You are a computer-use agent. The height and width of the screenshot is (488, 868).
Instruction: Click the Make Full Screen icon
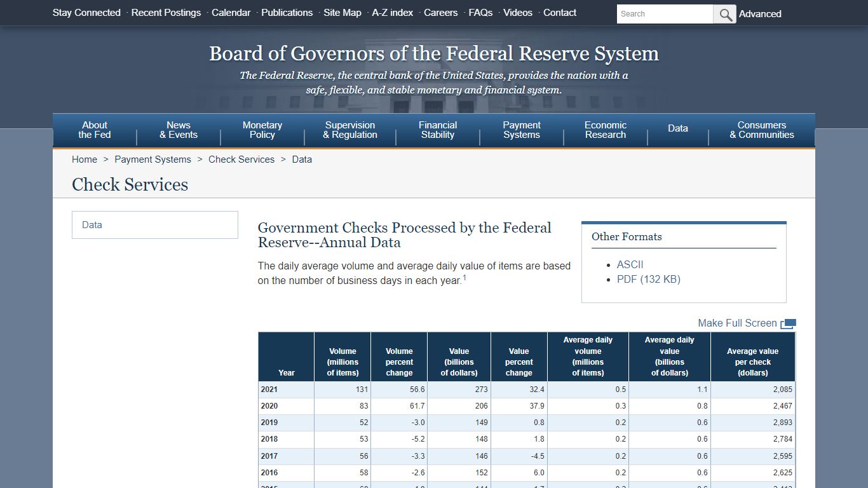(x=788, y=324)
